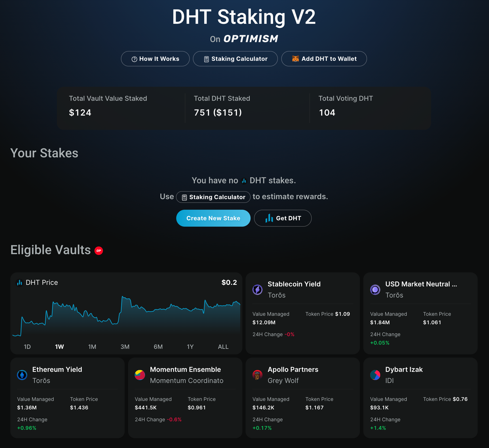This screenshot has height=448, width=489.
Task: Click the Apollo Partners value $146.2K
Action: pyautogui.click(x=263, y=408)
